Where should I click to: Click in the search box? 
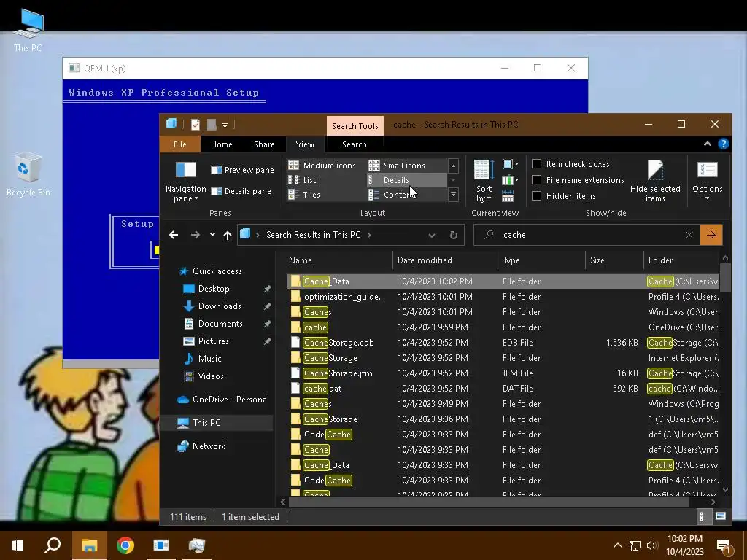pos(589,235)
